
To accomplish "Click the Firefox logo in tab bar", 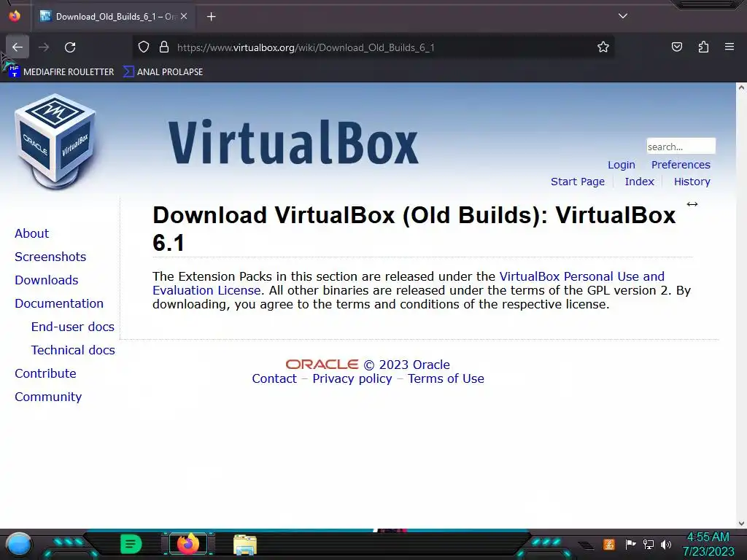I will (15, 16).
